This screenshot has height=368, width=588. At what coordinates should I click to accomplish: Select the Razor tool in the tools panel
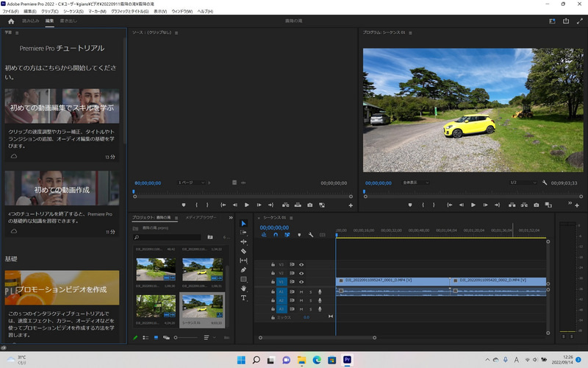point(243,251)
